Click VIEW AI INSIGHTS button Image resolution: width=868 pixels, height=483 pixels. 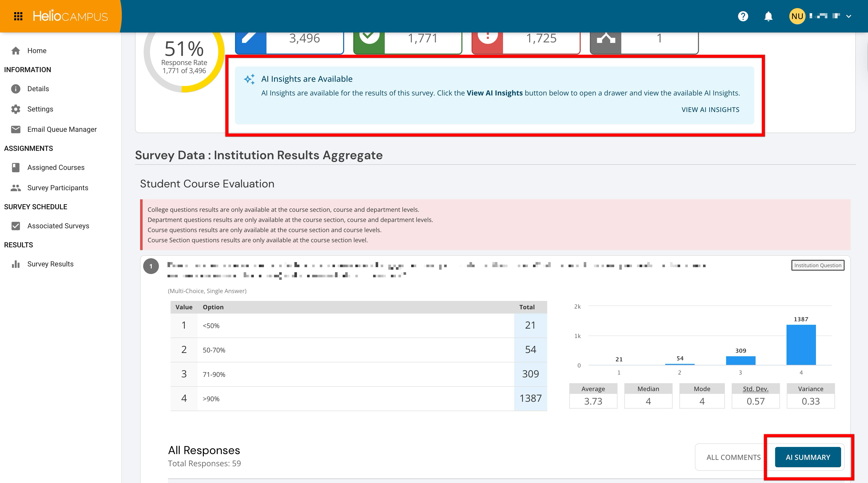tap(710, 109)
